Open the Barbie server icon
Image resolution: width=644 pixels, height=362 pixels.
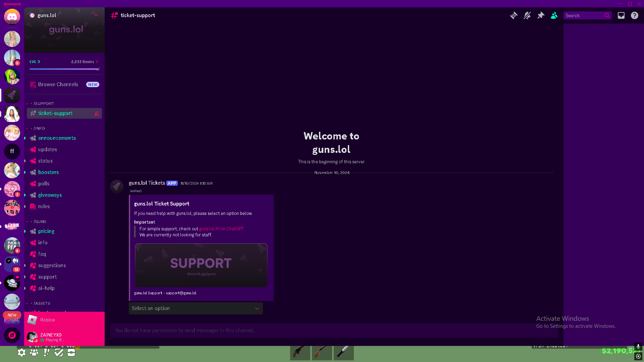click(x=12, y=227)
